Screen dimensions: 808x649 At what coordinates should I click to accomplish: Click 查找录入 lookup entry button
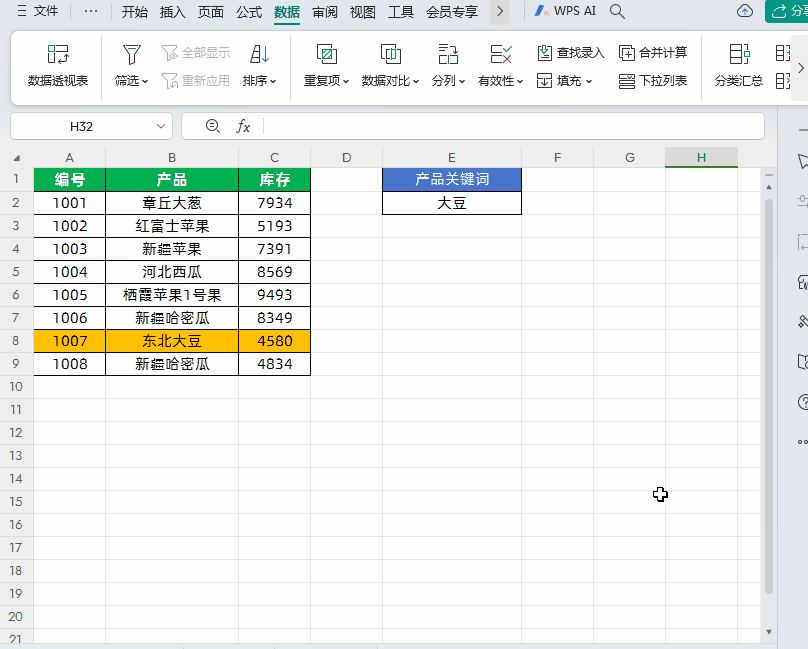click(x=570, y=53)
